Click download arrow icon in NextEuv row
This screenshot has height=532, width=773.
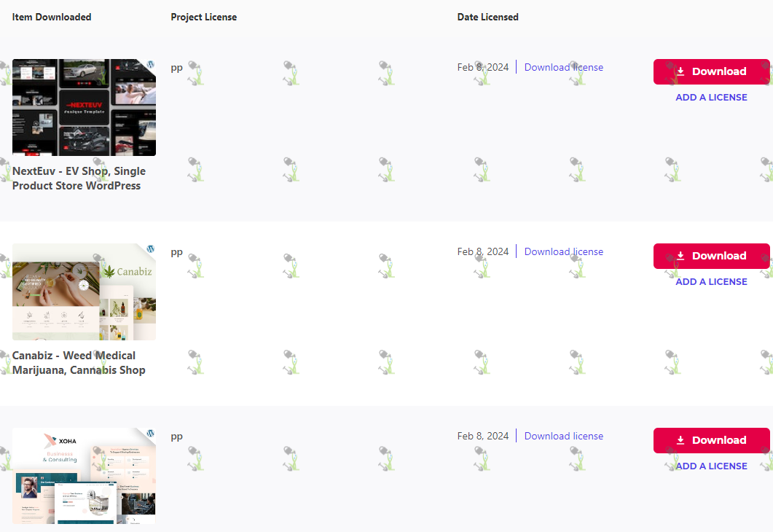pyautogui.click(x=680, y=71)
